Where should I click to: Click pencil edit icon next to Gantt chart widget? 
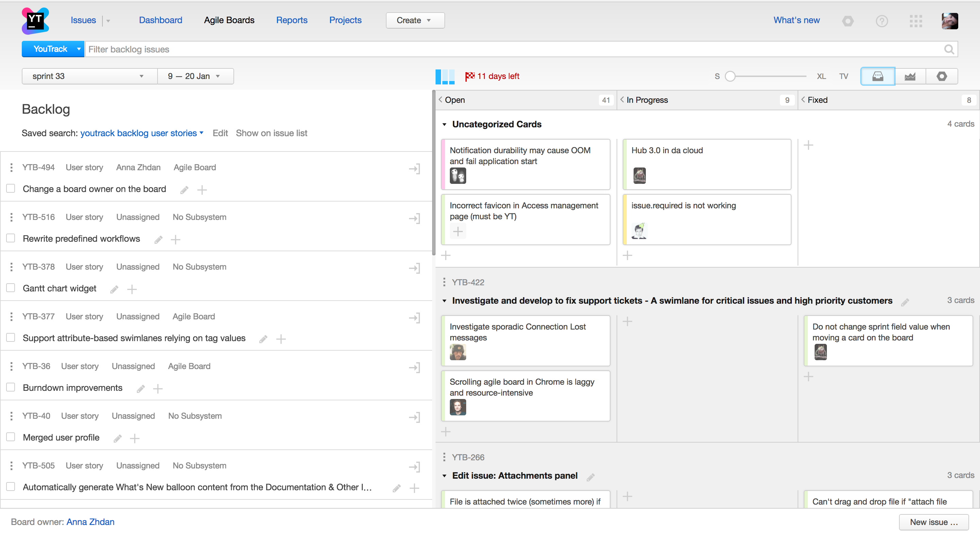click(114, 290)
